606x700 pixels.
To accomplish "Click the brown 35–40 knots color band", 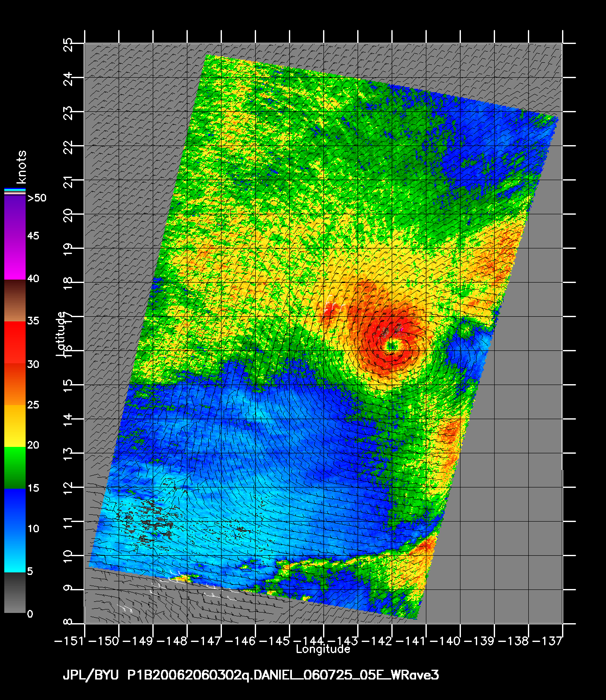I will (x=15, y=300).
